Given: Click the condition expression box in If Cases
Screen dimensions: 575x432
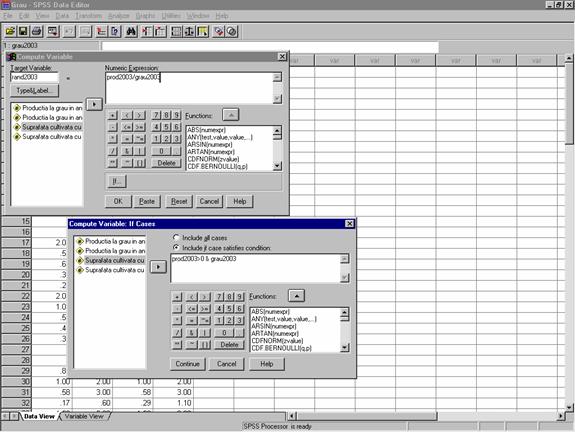Looking at the screenshot, I should pos(256,268).
